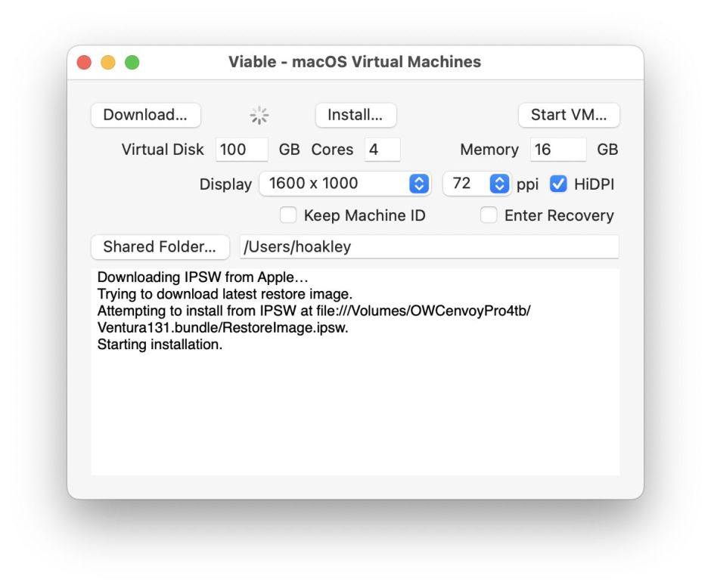Open the Shared Folder... chooser
The height and width of the screenshot is (588, 711).
[160, 246]
